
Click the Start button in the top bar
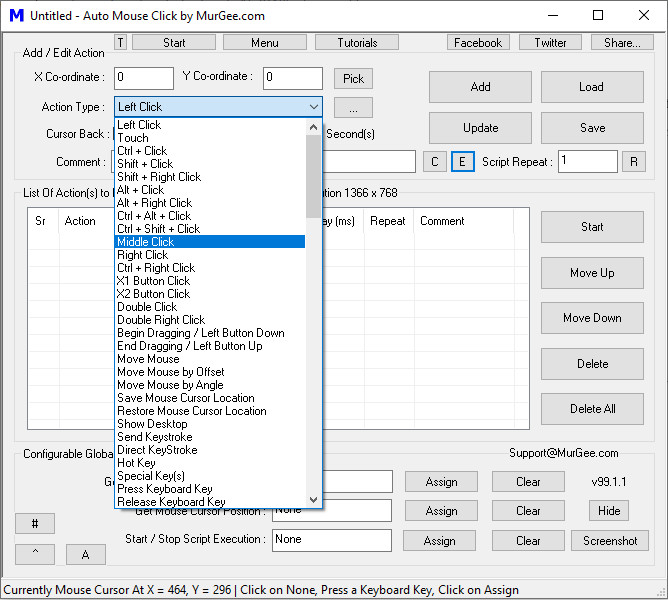(174, 43)
